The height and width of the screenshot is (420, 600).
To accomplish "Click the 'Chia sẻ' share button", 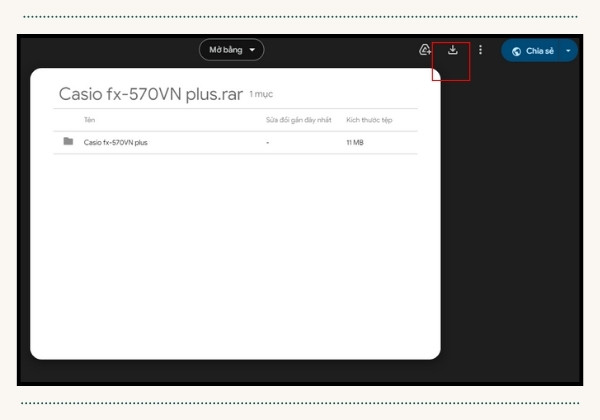I will (532, 50).
